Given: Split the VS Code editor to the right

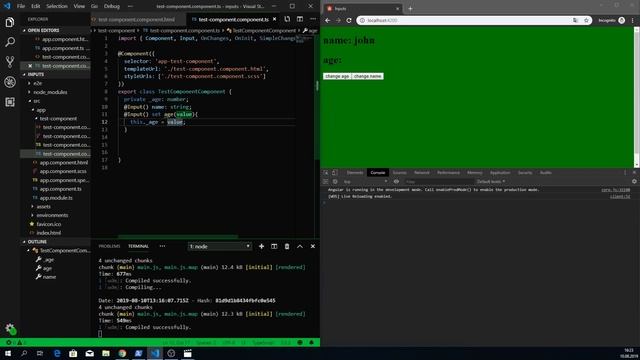Looking at the screenshot, I should pyautogui.click(x=300, y=19).
